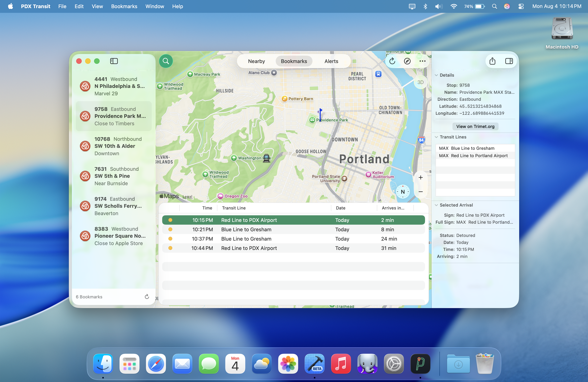Click the green search magnifier button
Screen dimensions: 588x382
click(166, 61)
